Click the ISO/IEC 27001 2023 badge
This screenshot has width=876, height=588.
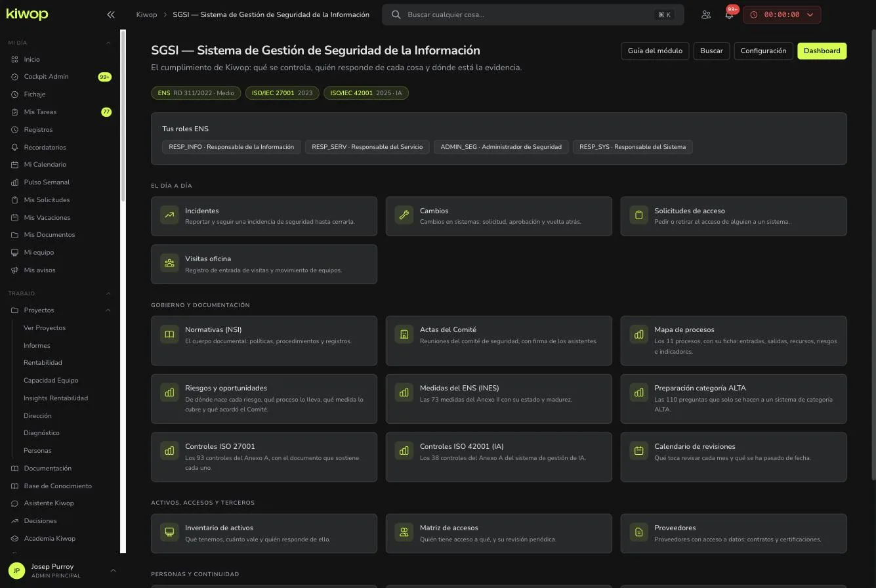click(282, 93)
